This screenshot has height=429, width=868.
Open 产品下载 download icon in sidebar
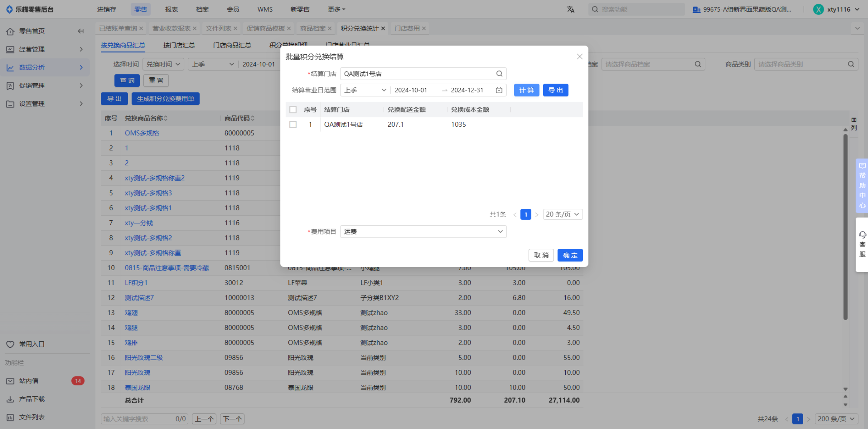pyautogui.click(x=10, y=399)
